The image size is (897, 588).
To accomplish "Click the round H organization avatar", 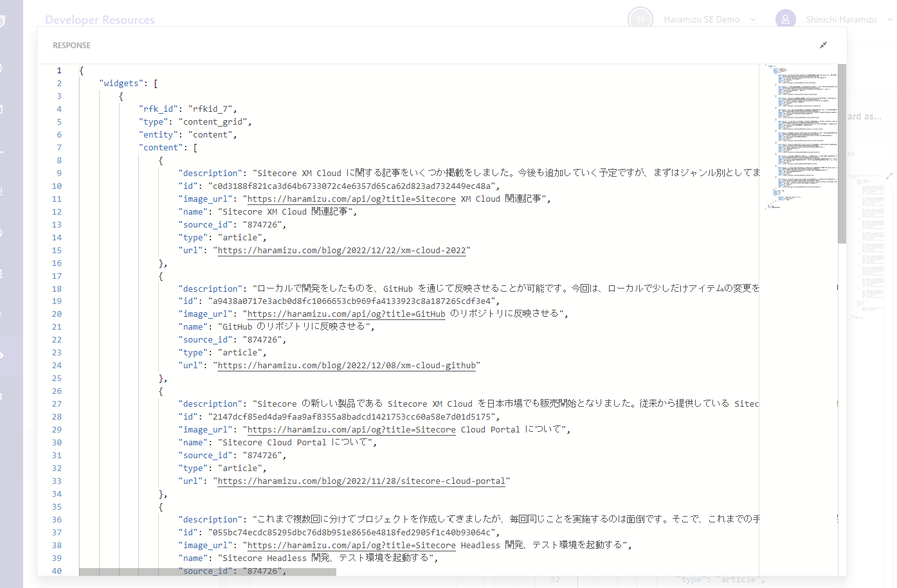I will (x=640, y=19).
